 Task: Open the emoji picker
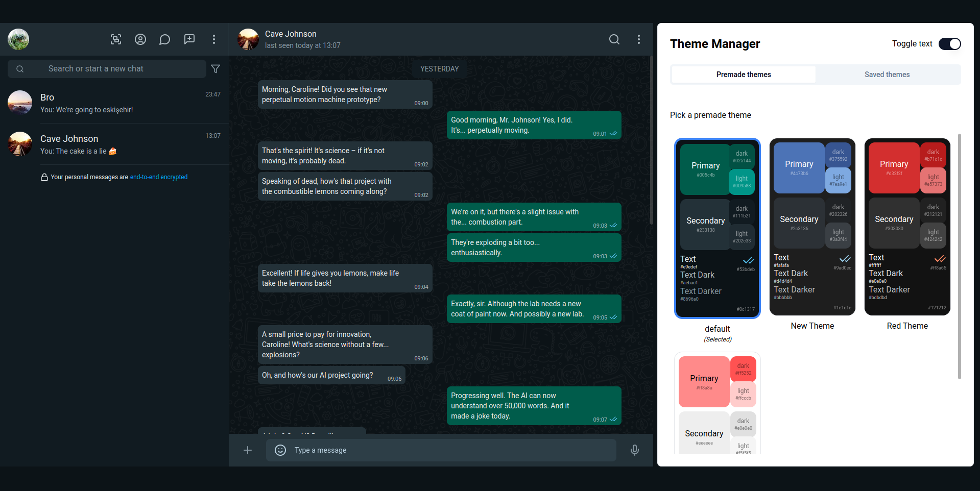(x=280, y=450)
